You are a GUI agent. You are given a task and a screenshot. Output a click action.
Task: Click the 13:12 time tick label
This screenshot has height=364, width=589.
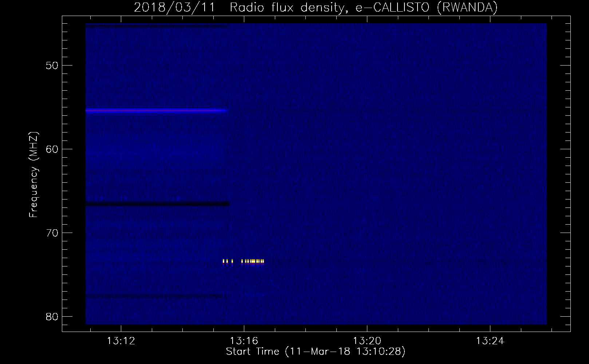121,341
